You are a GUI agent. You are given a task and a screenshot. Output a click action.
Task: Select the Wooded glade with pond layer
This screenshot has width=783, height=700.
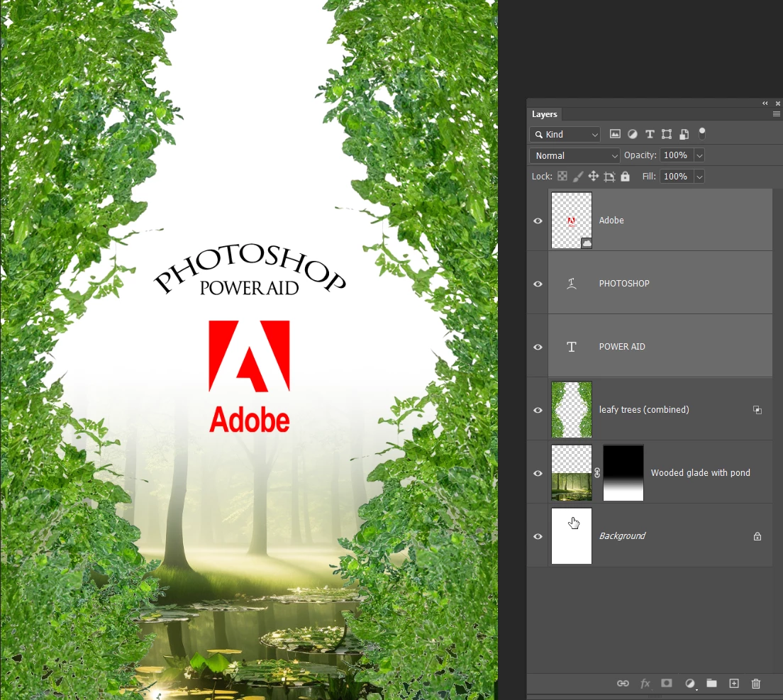700,473
